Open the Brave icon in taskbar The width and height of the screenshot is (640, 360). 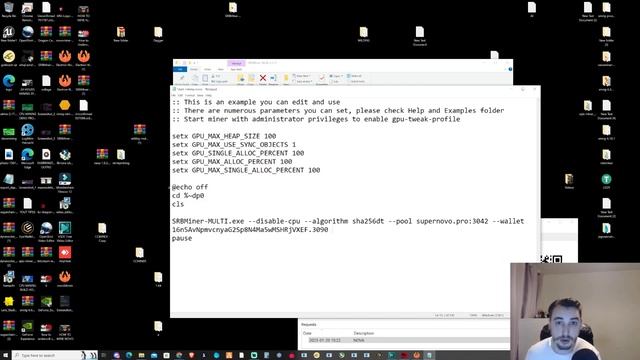pos(191,356)
